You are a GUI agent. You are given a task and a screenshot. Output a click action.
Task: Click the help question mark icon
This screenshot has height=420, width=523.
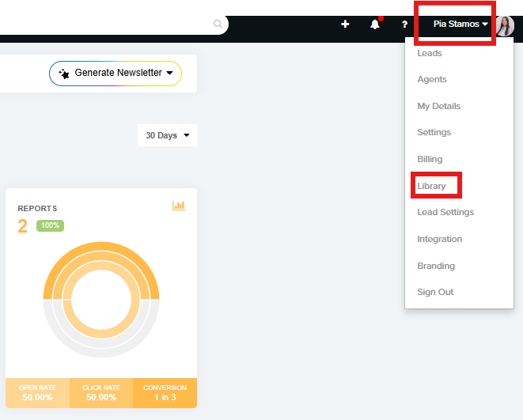pyautogui.click(x=404, y=25)
